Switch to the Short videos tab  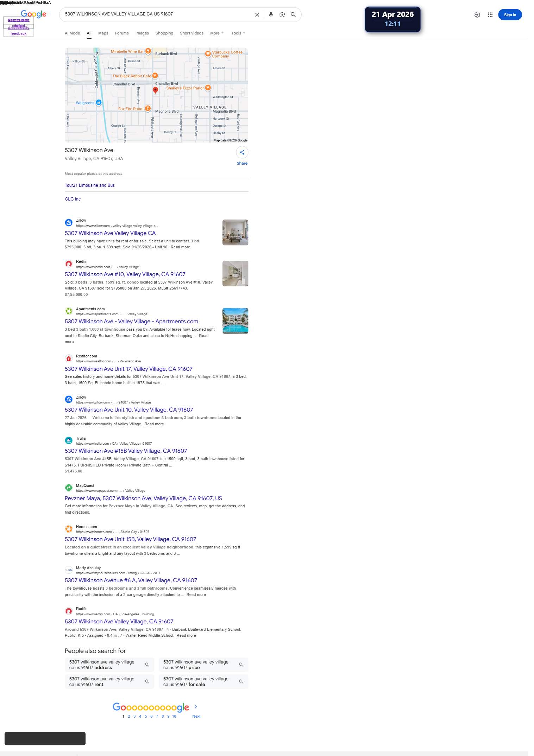[191, 33]
